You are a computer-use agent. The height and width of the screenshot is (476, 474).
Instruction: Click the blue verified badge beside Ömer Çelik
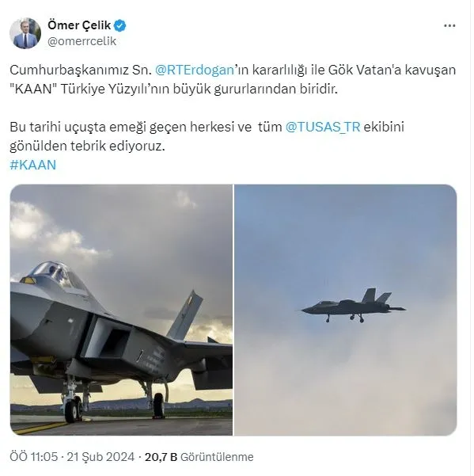coord(120,26)
